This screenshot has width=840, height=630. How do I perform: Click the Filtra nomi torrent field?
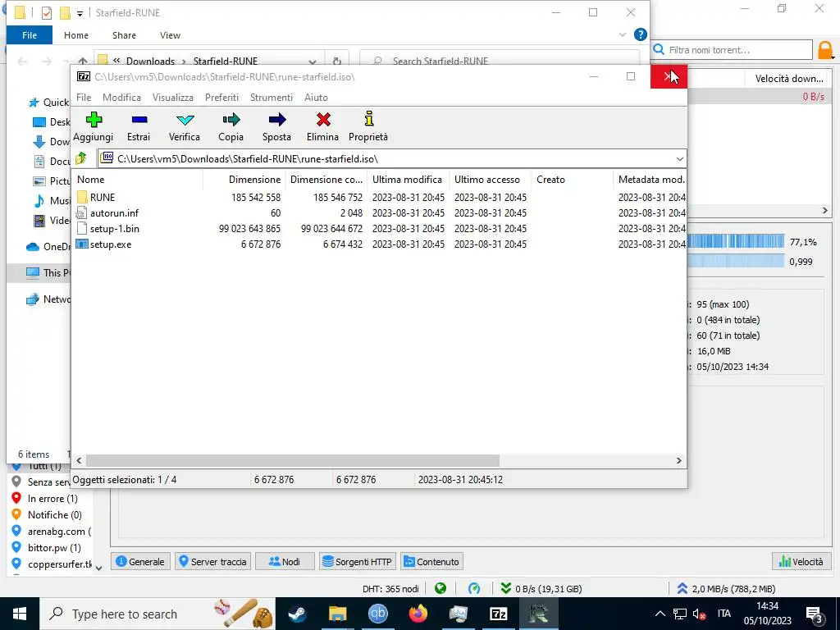(x=733, y=50)
